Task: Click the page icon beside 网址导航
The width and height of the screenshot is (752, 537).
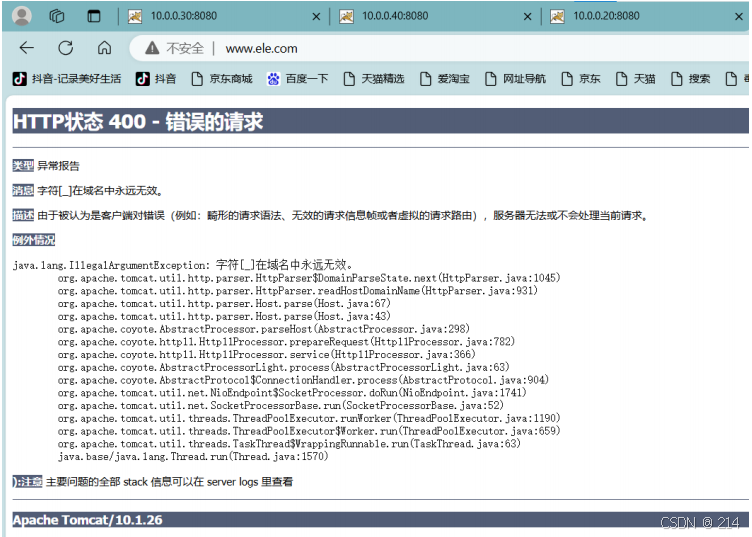Action: click(x=491, y=79)
